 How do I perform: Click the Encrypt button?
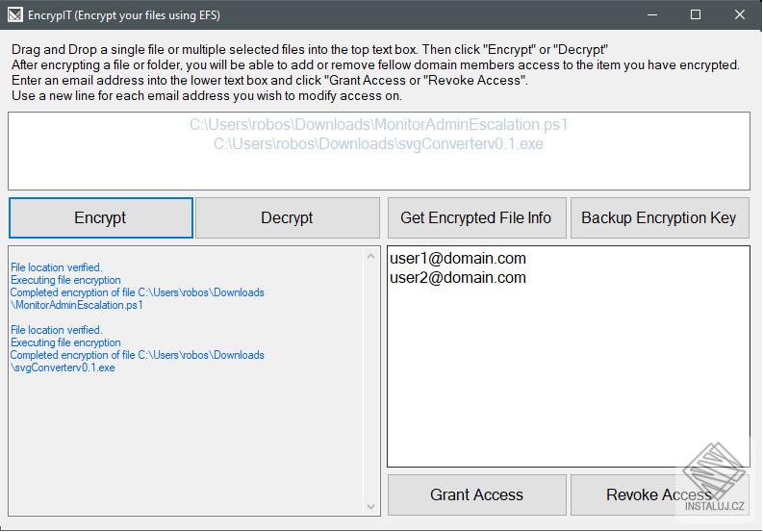tap(101, 217)
